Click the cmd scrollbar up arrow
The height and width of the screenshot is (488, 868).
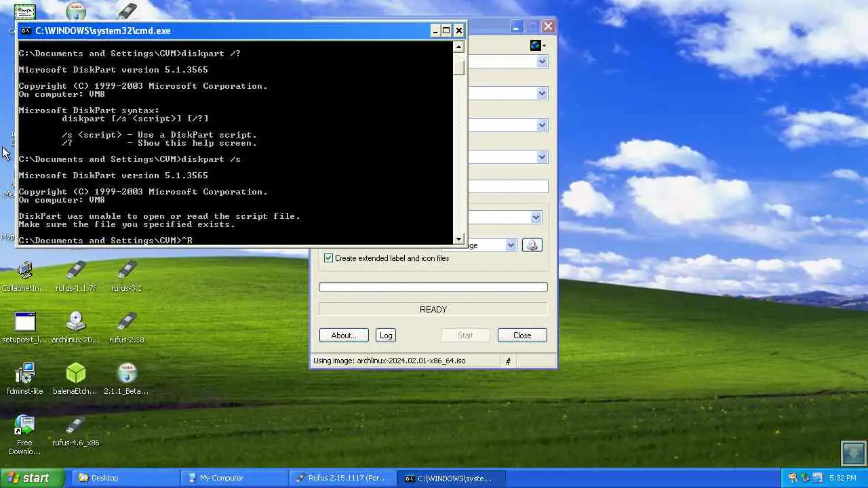(x=459, y=47)
